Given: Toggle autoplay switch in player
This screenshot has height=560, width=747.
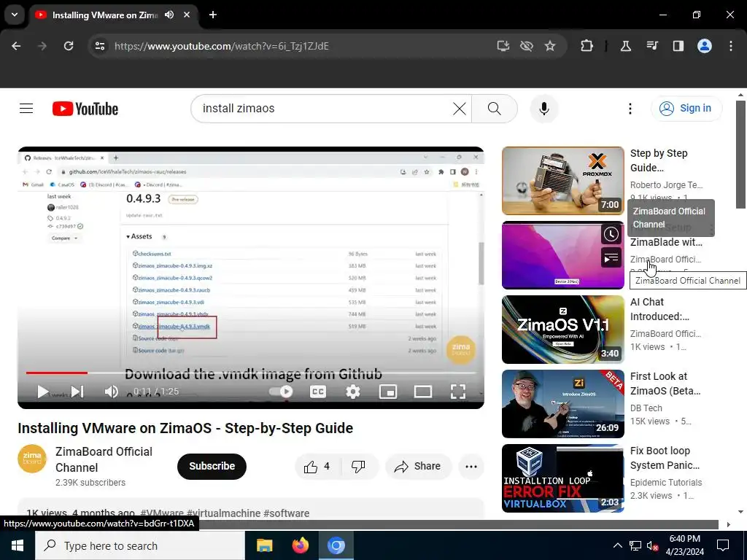Looking at the screenshot, I should 281,392.
